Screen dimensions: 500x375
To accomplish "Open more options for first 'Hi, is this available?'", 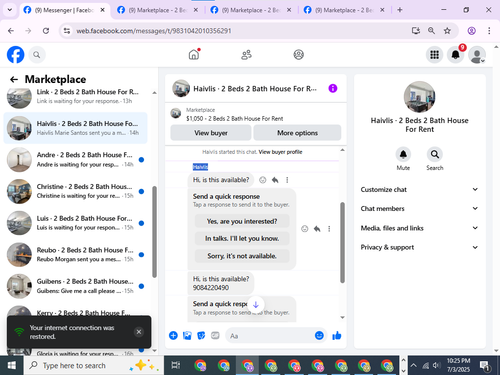I will tap(287, 180).
